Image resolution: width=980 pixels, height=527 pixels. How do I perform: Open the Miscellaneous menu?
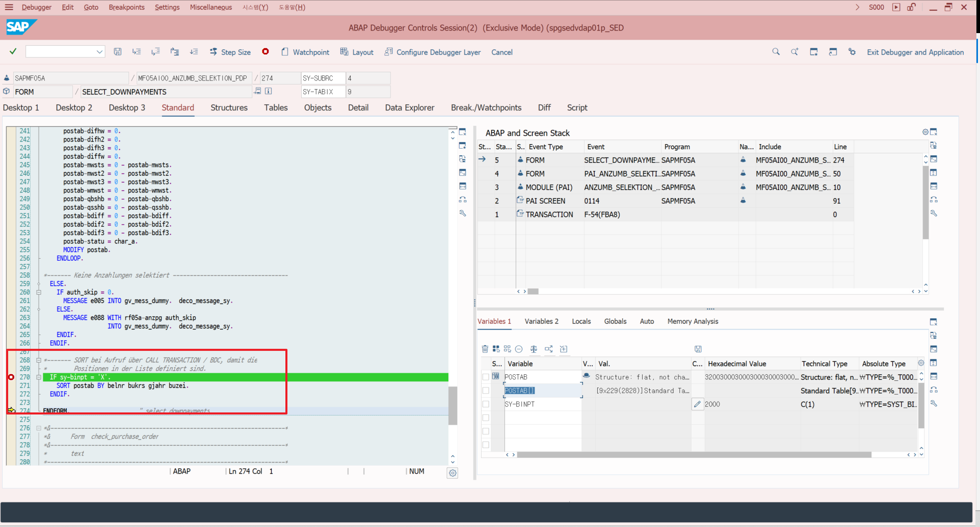pyautogui.click(x=211, y=7)
